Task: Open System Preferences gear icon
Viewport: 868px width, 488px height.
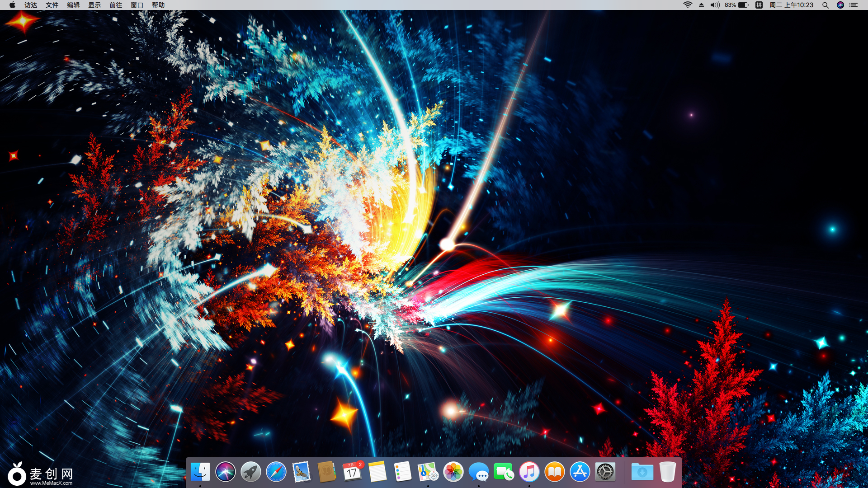Action: tap(605, 472)
